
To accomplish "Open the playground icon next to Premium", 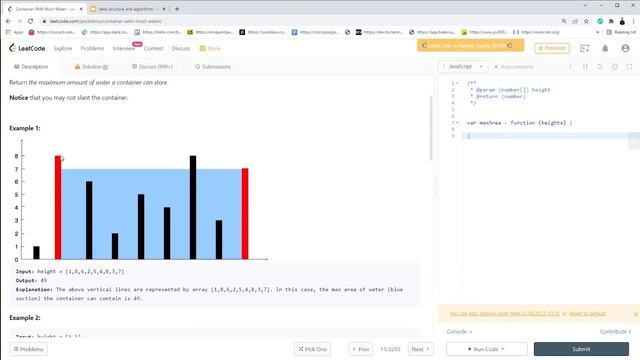I will point(584,48).
